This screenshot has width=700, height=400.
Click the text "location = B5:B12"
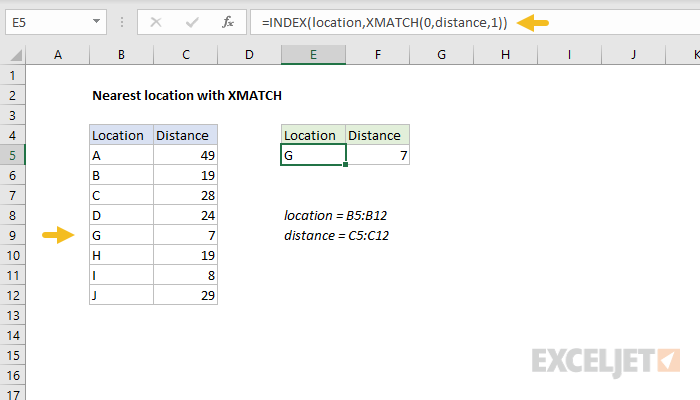(335, 216)
